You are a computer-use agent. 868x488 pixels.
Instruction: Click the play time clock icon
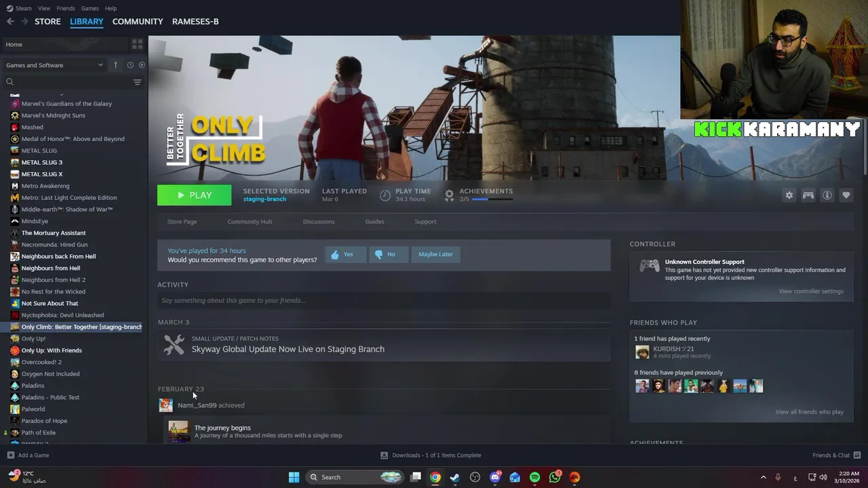(385, 195)
